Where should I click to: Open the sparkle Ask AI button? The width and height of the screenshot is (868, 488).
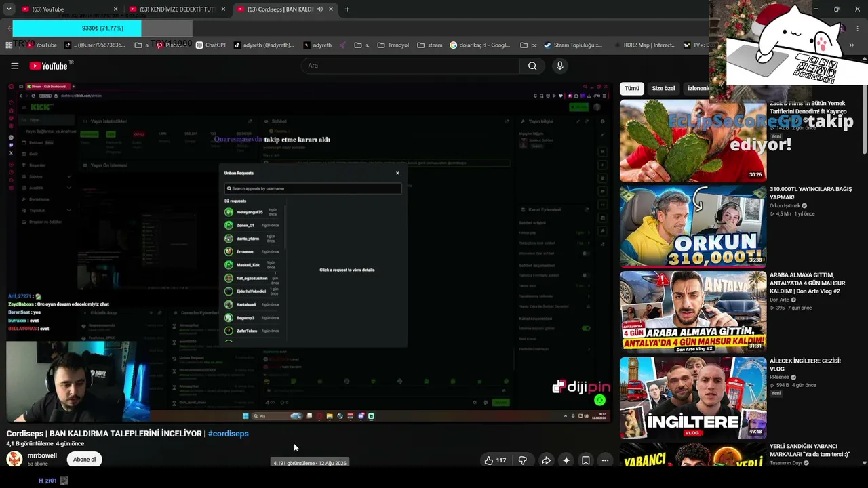[x=566, y=460]
